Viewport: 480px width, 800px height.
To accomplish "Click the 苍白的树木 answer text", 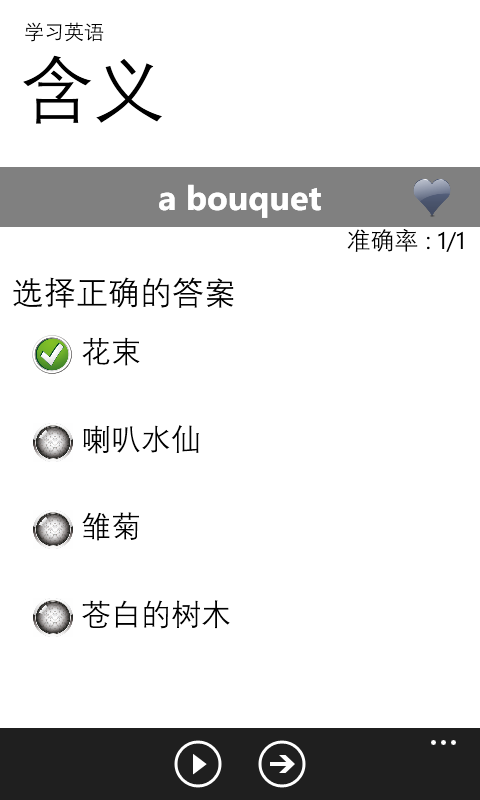I will tap(156, 614).
